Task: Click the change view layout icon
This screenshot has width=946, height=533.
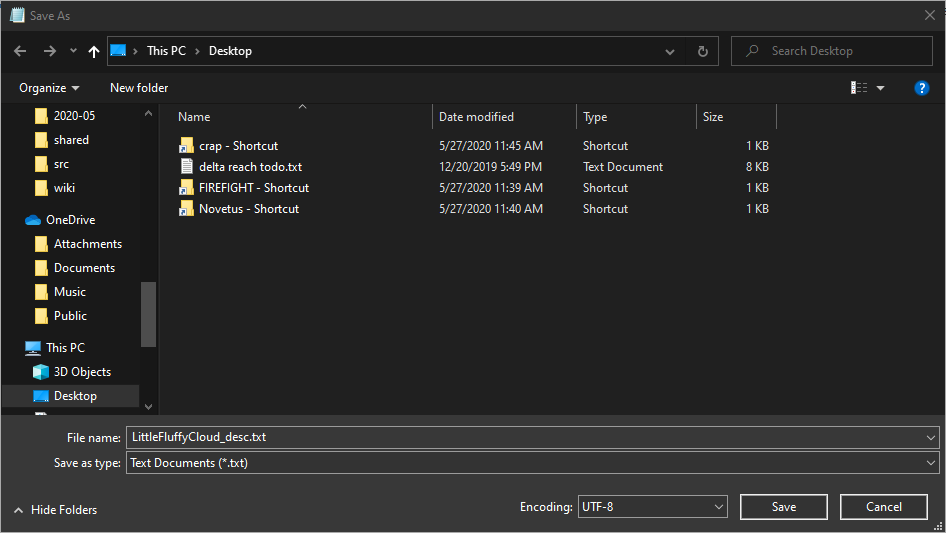Action: tap(859, 88)
